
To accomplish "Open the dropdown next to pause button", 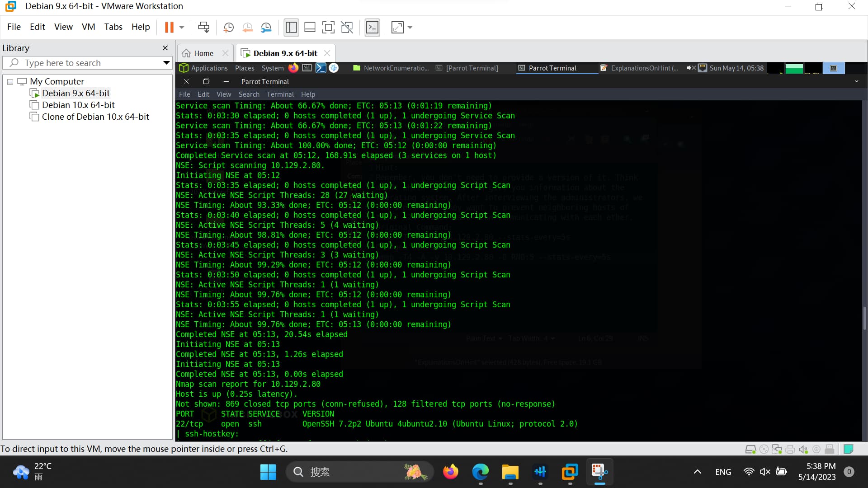I will point(182,28).
